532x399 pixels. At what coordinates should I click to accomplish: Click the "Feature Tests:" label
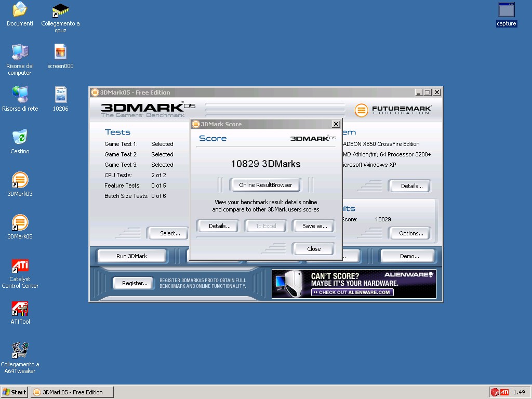click(x=123, y=185)
